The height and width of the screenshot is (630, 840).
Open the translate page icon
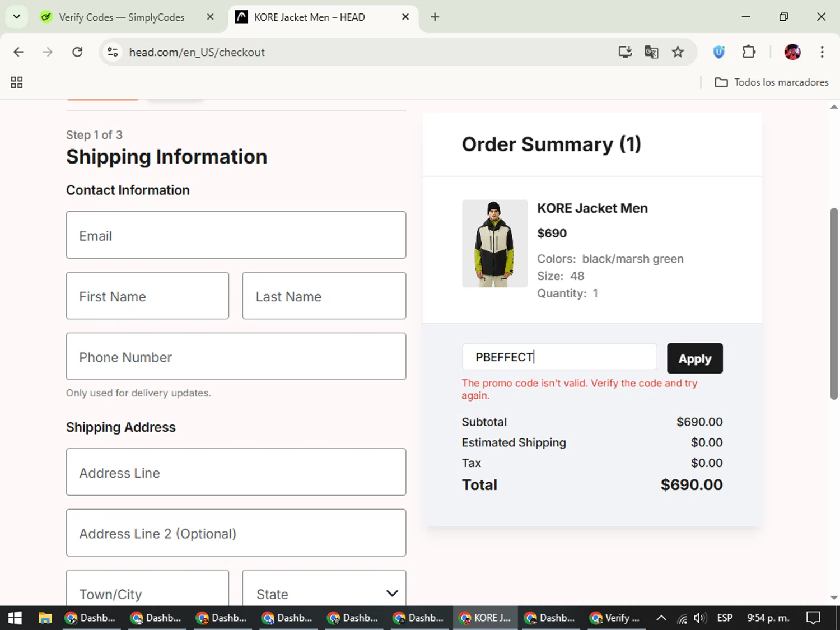[651, 52]
